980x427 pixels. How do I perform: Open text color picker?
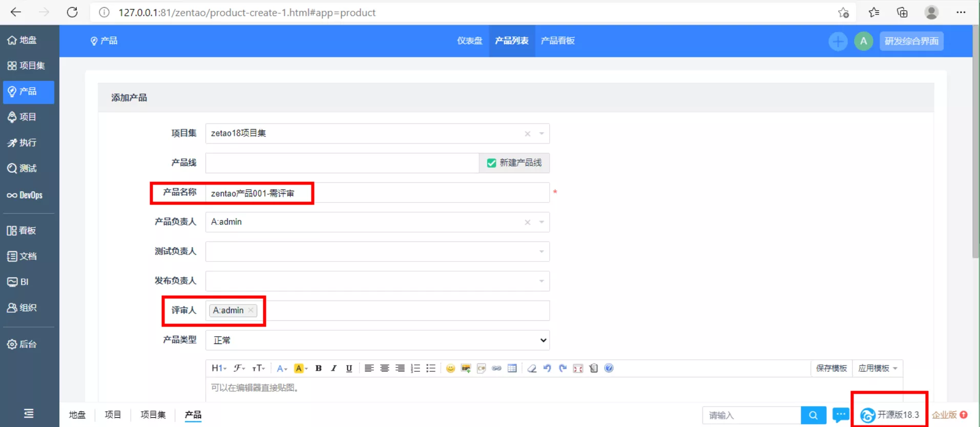(x=282, y=368)
